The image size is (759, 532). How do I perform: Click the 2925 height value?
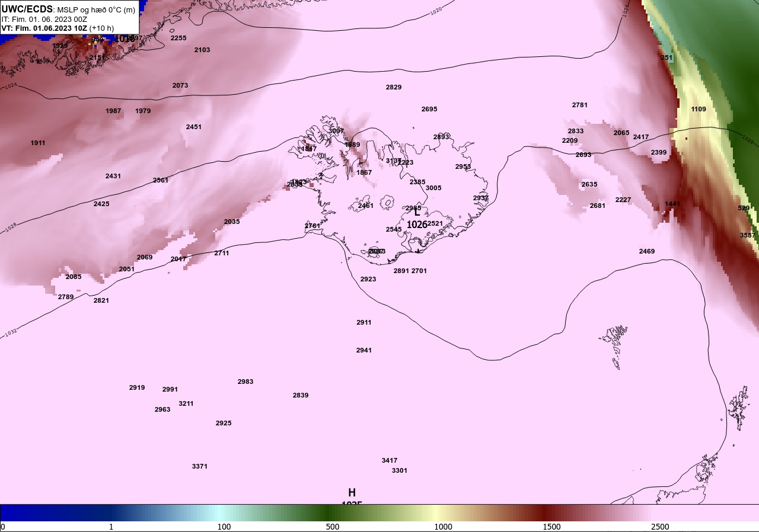tap(224, 423)
